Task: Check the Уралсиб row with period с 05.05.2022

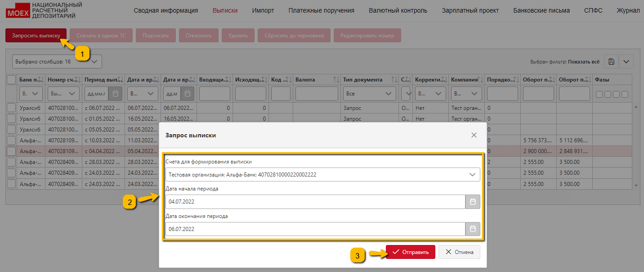Action: tap(11, 130)
